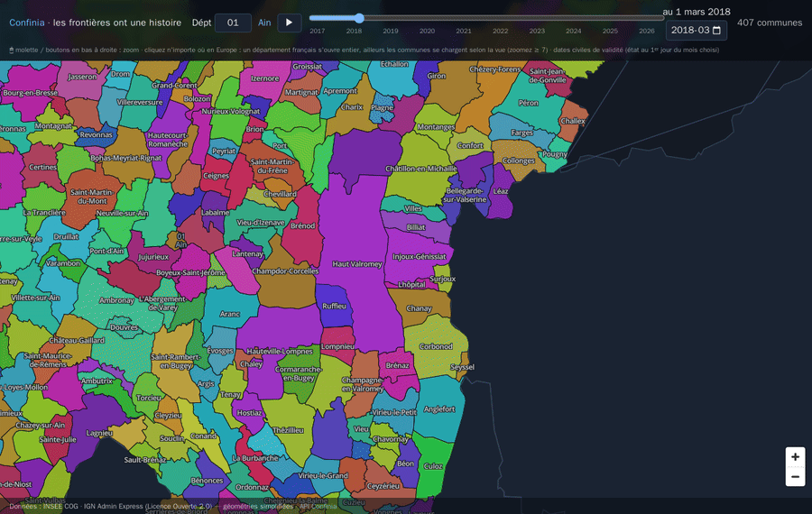The height and width of the screenshot is (514, 812).
Task: Click the Bénonces commune label
Action: [208, 481]
